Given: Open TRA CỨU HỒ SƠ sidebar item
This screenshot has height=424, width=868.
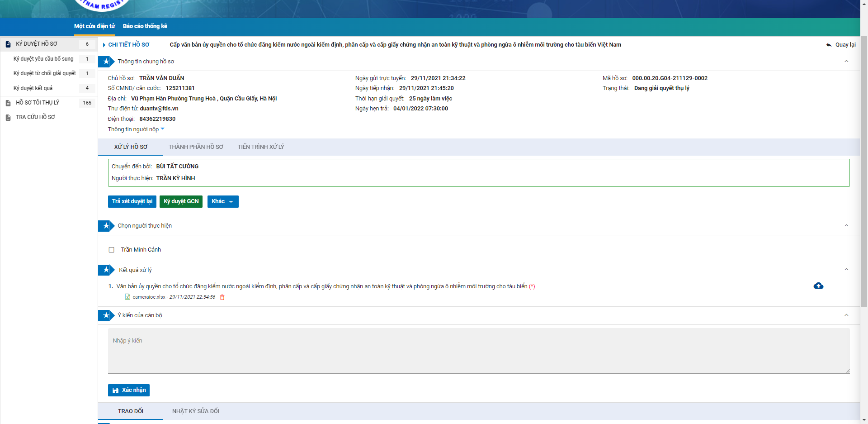Looking at the screenshot, I should coord(49,117).
